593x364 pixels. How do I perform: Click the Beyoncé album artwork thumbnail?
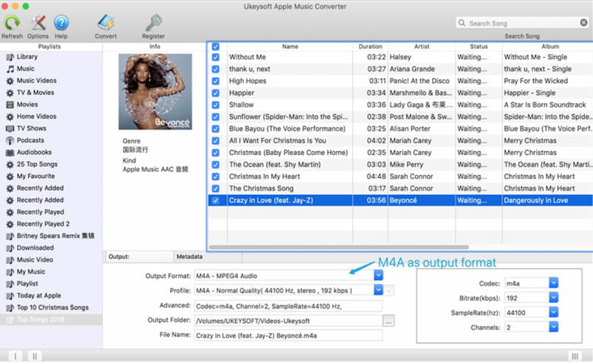[x=155, y=92]
